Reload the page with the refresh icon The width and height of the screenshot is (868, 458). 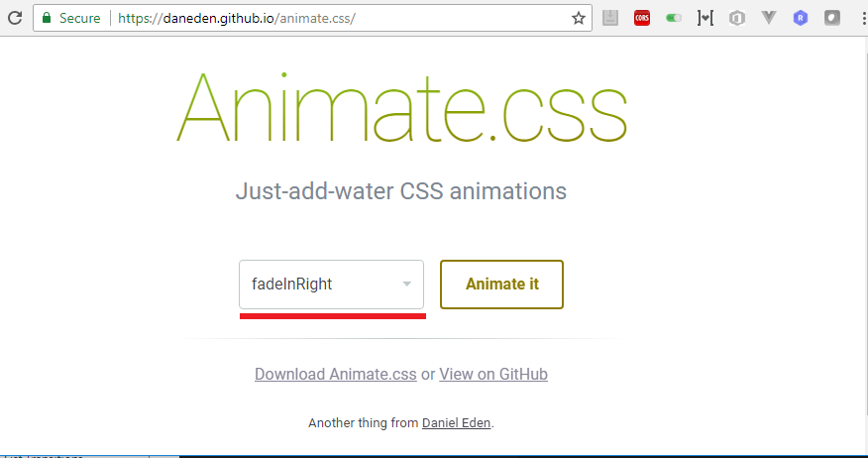15,18
